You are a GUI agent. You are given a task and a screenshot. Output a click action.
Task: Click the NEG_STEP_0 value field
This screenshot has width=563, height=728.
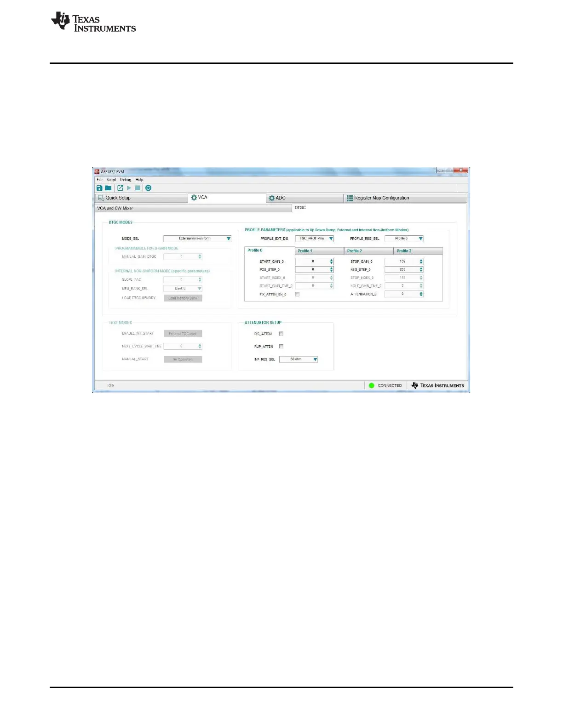[x=402, y=270]
